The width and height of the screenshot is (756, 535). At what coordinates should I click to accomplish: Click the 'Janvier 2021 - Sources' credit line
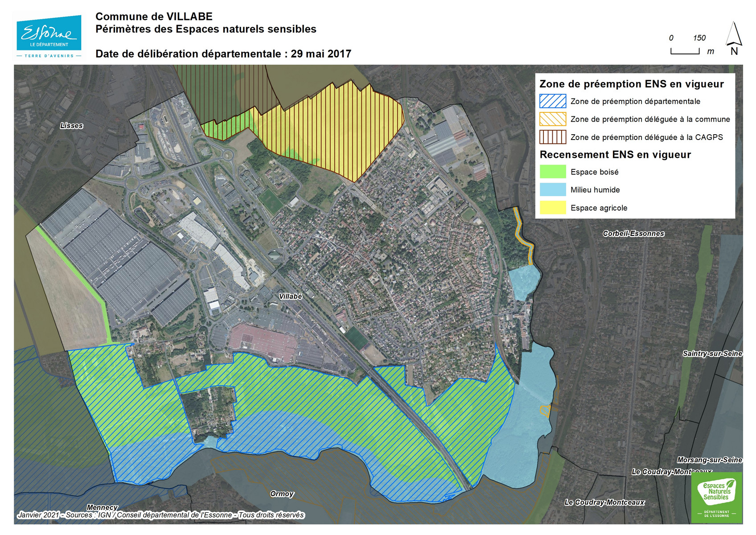pyautogui.click(x=160, y=515)
